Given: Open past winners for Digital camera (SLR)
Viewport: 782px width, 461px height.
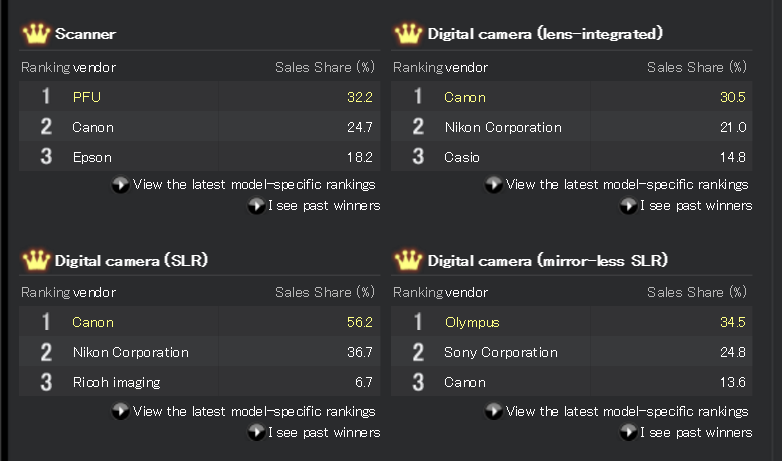Looking at the screenshot, I should pyautogui.click(x=323, y=432).
